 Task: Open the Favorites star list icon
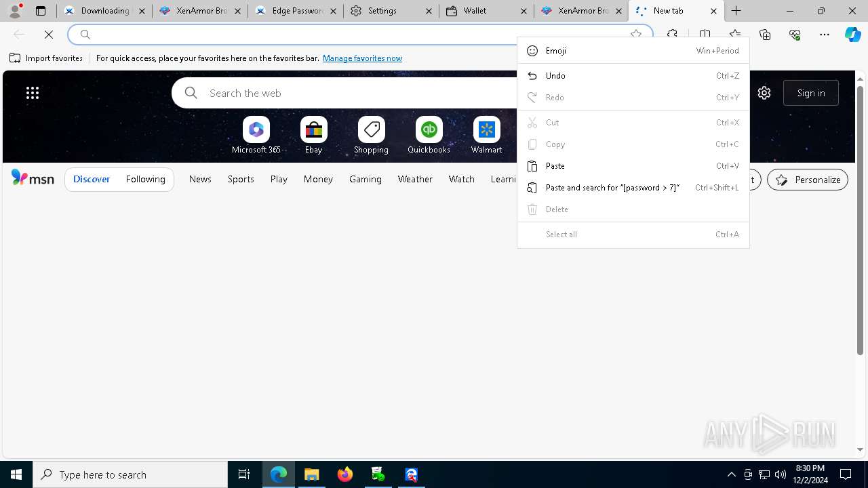click(x=735, y=35)
